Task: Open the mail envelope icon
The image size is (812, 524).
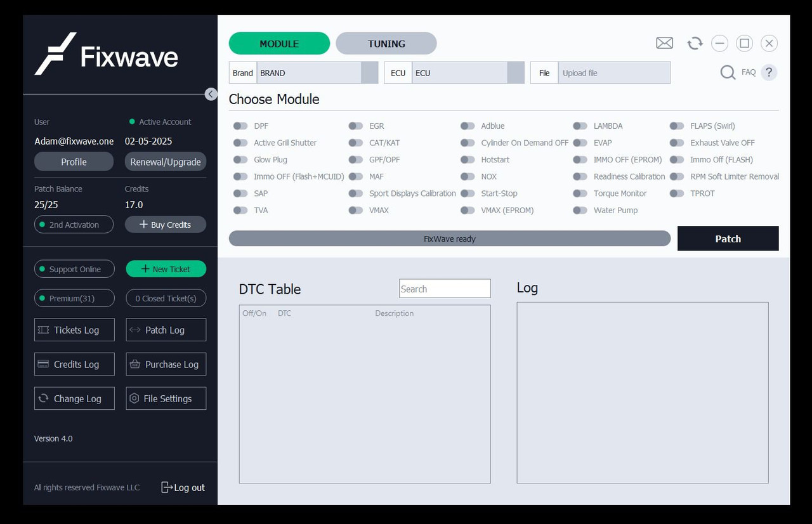Action: [x=664, y=43]
